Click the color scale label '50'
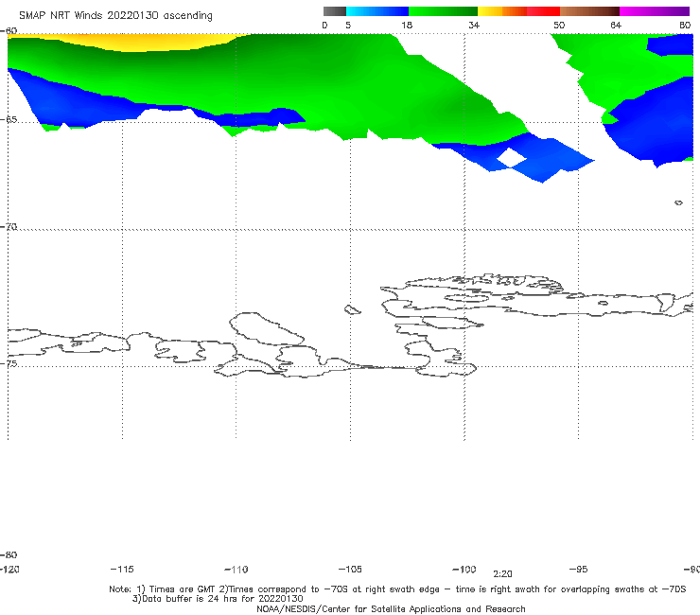This screenshot has width=700, height=615. point(559,26)
